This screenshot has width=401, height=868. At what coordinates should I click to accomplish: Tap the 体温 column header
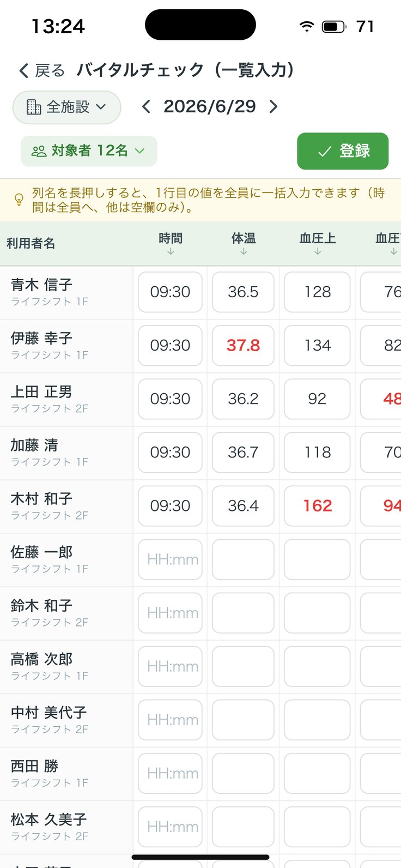(244, 243)
